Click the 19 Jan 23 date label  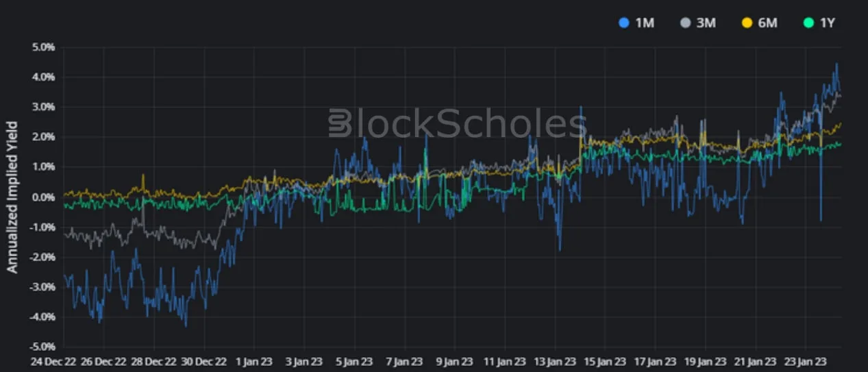[x=706, y=360]
